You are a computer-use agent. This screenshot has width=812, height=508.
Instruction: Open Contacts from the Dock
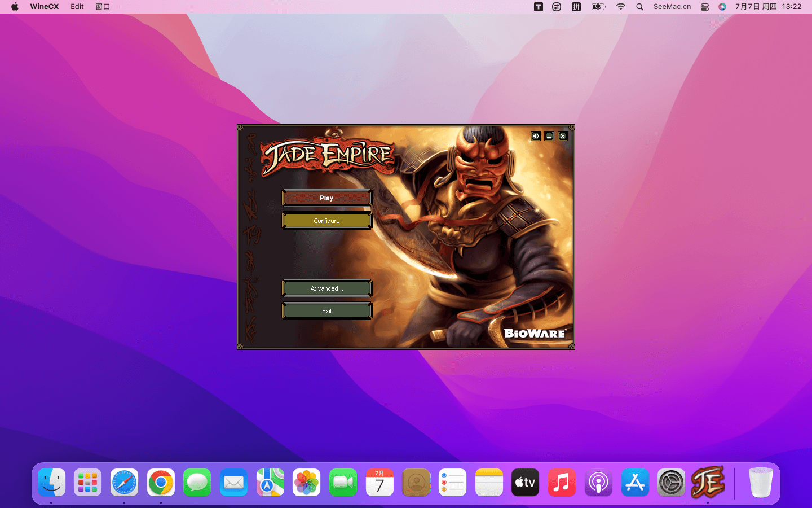click(x=416, y=483)
